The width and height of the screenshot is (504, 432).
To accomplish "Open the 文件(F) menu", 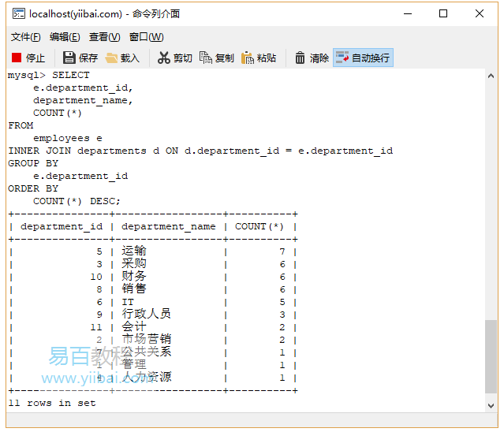I will point(25,37).
